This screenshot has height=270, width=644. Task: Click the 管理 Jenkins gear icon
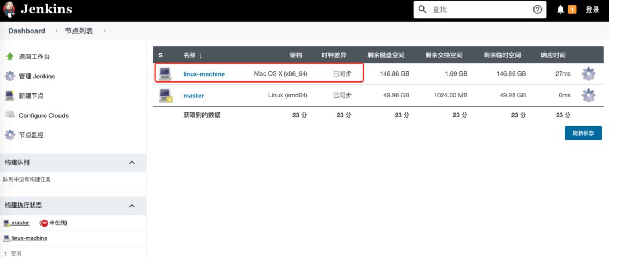pos(10,76)
